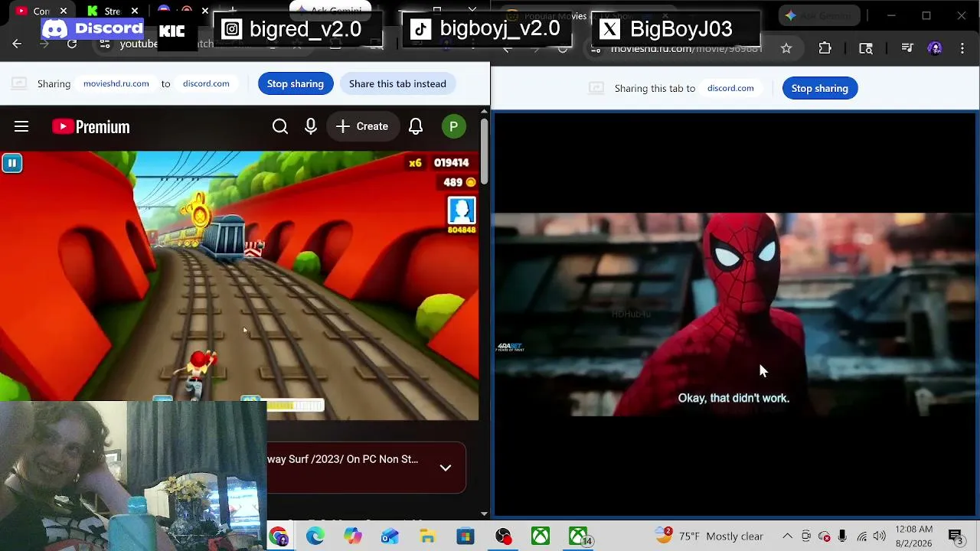
Task: Click discord.com chip in the movieshd window banner
Action: click(730, 88)
